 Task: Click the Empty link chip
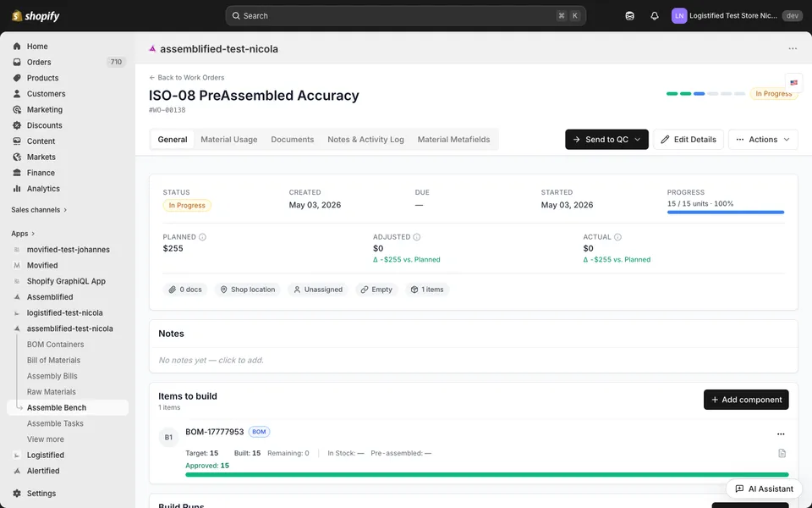376,290
